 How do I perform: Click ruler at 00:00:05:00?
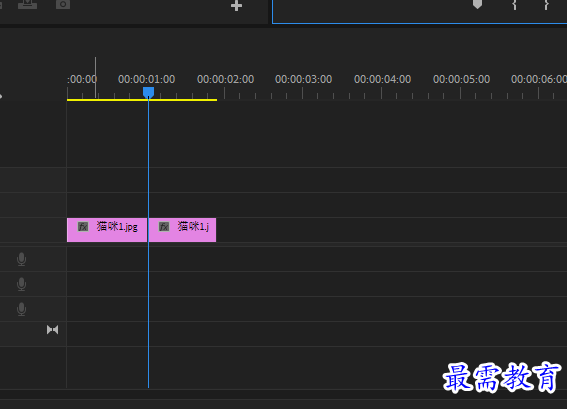pos(461,79)
